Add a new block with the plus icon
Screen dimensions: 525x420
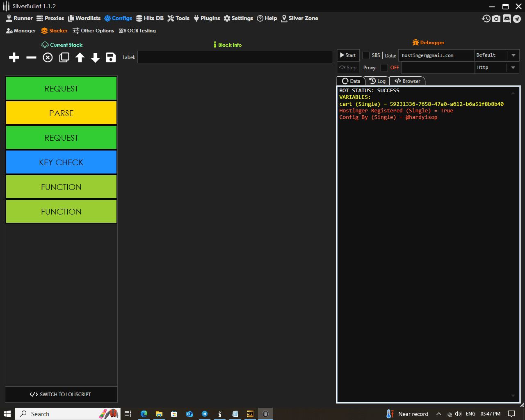(14, 57)
